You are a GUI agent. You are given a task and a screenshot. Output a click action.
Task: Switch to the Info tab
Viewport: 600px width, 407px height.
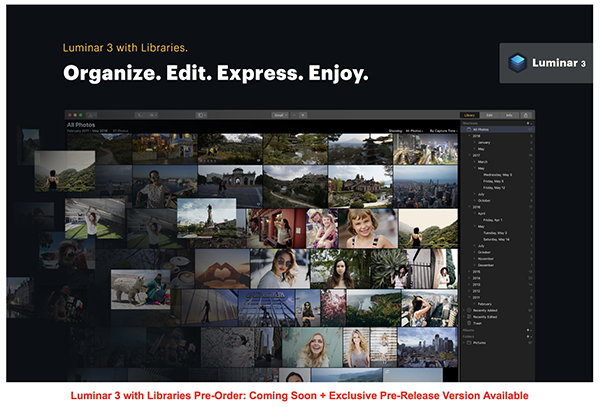[x=509, y=115]
